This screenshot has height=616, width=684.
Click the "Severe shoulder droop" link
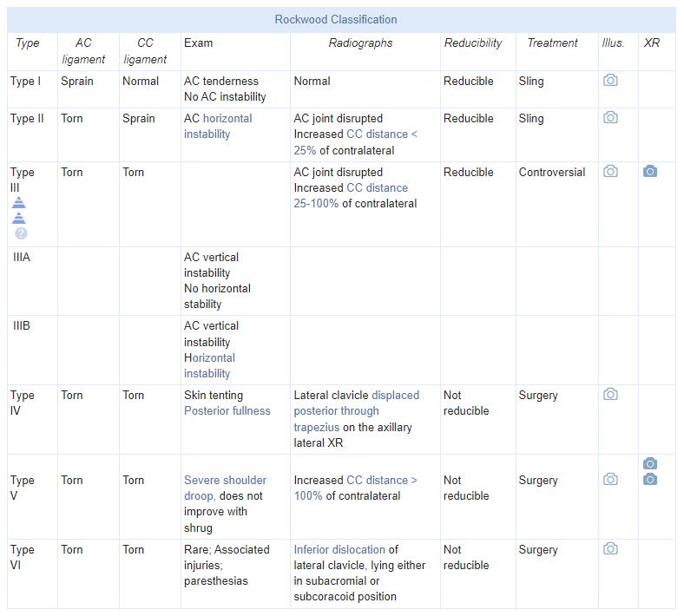tap(225, 488)
